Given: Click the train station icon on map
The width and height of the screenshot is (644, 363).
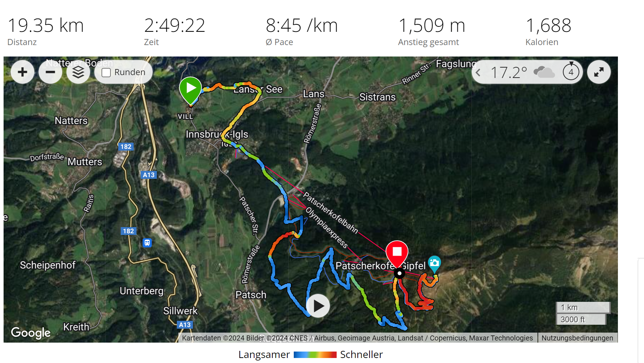Looking at the screenshot, I should coord(147,243).
